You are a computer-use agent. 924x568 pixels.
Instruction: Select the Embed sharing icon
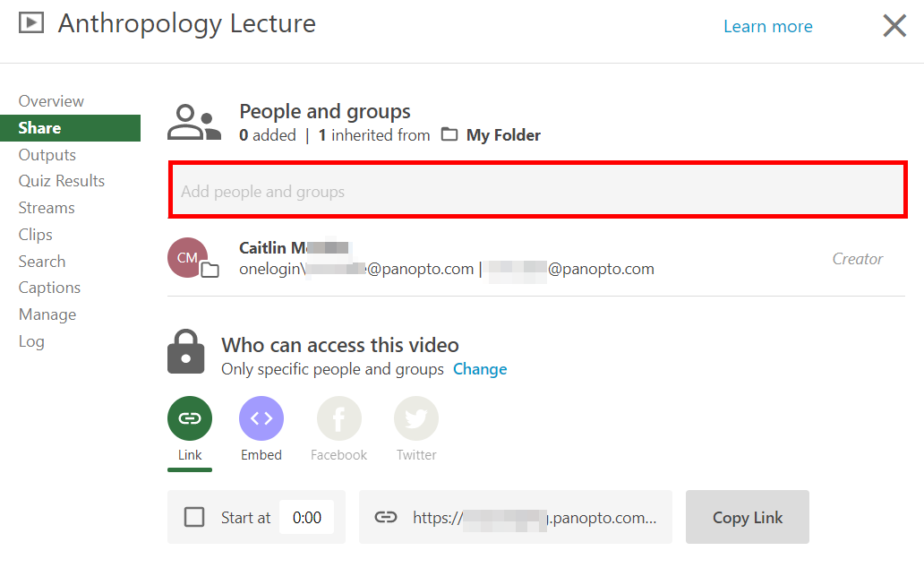(x=261, y=418)
